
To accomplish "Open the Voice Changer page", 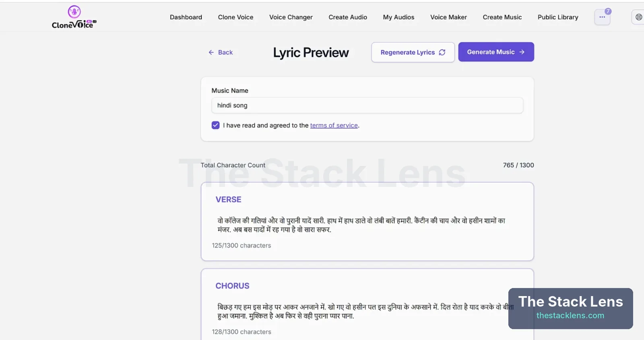I will 291,17.
